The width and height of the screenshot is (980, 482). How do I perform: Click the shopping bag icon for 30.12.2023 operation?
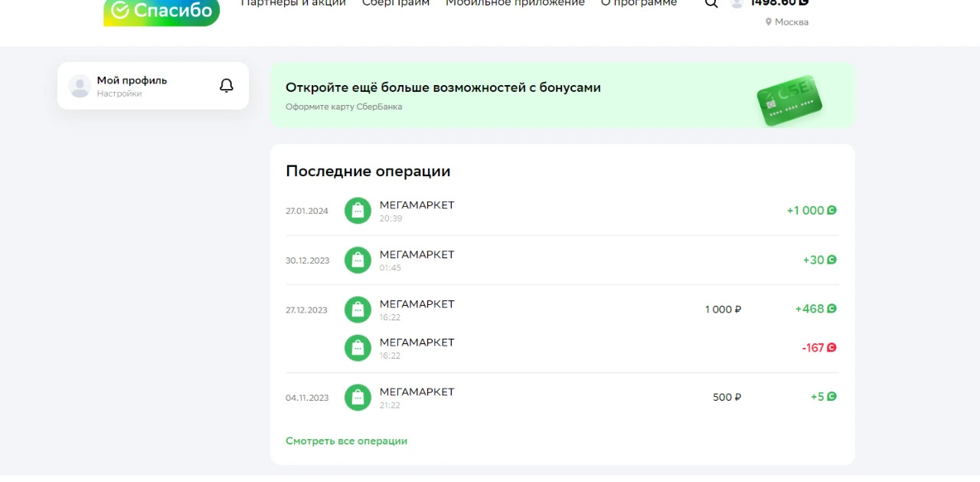point(358,260)
